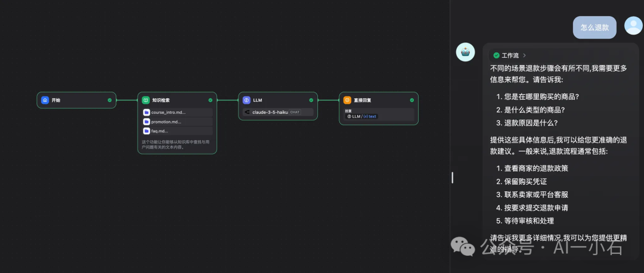The image size is (644, 273).
Task: Click the line 按要求提交退款申请
Action: (x=537, y=207)
